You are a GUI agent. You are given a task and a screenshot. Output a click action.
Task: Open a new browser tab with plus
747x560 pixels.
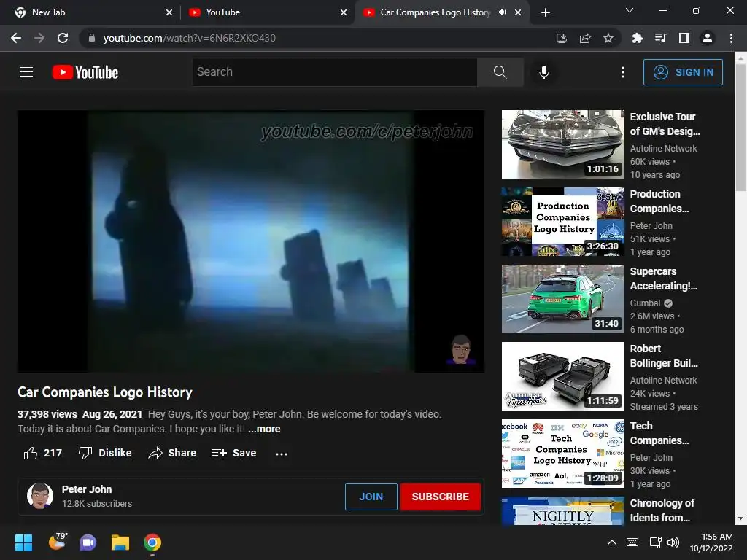click(546, 12)
